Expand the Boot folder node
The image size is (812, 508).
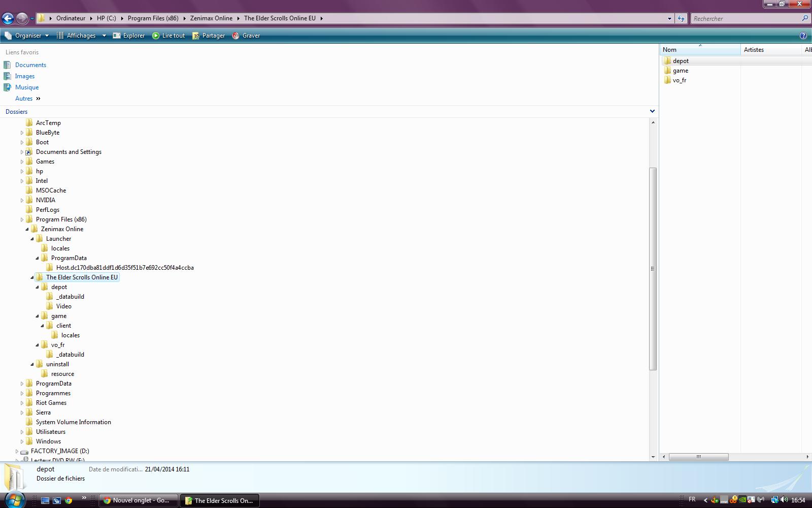[22, 142]
